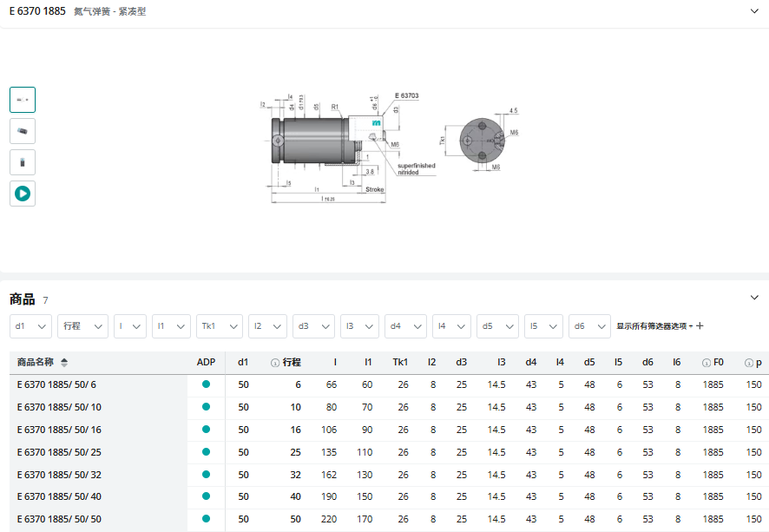Image resolution: width=769 pixels, height=532 pixels.
Task: Click info icon next to p header
Action: pyautogui.click(x=749, y=363)
